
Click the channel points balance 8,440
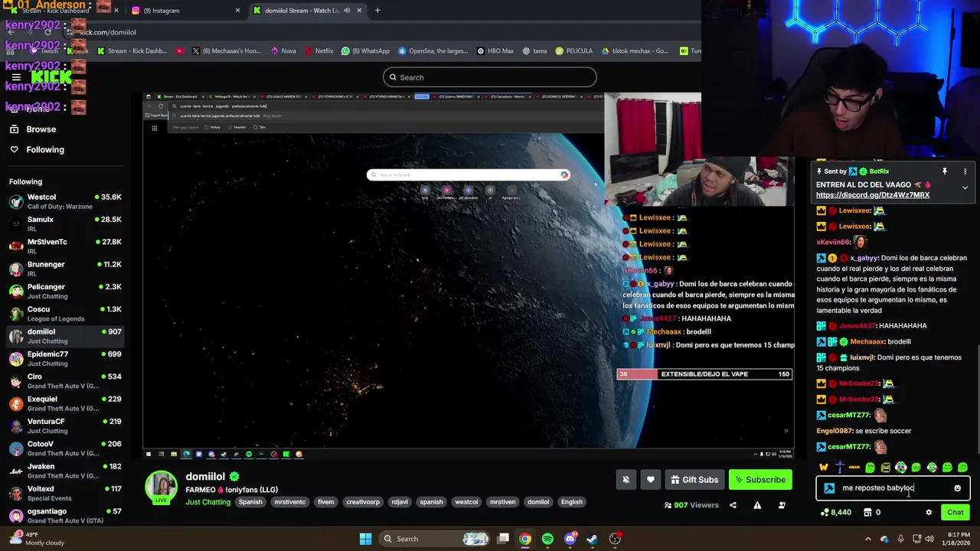835,513
